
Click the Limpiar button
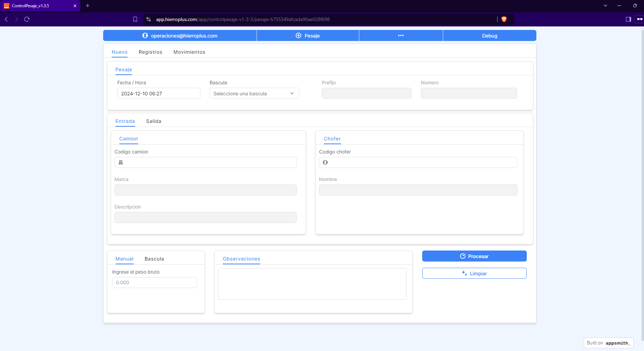pos(474,273)
